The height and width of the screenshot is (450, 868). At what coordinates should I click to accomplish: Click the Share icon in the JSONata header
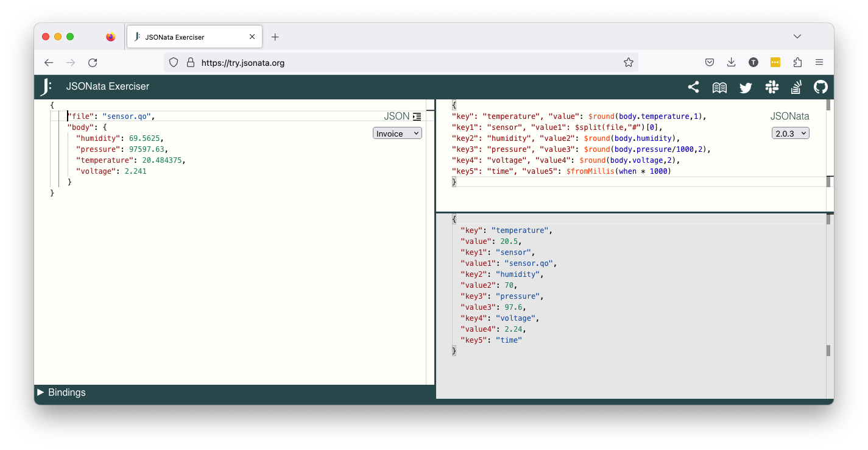click(x=693, y=87)
